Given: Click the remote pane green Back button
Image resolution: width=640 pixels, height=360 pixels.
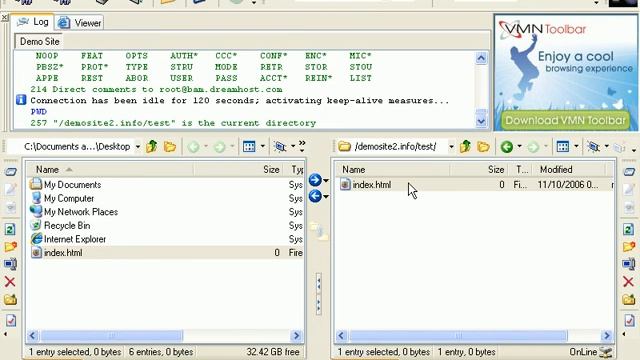Looking at the screenshot, I should click(507, 147).
